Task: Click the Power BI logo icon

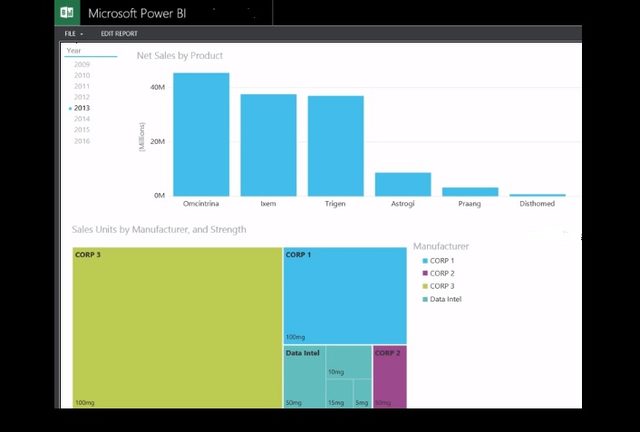Action: click(67, 13)
